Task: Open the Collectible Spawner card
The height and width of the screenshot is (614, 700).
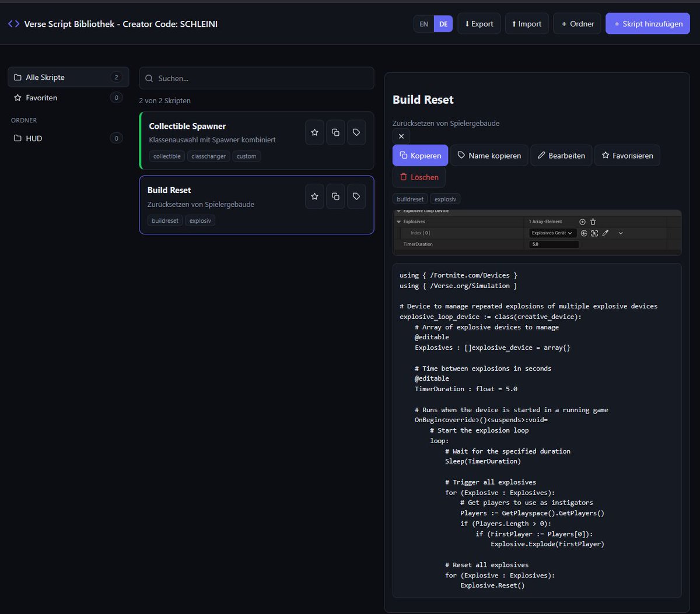Action: (x=257, y=141)
